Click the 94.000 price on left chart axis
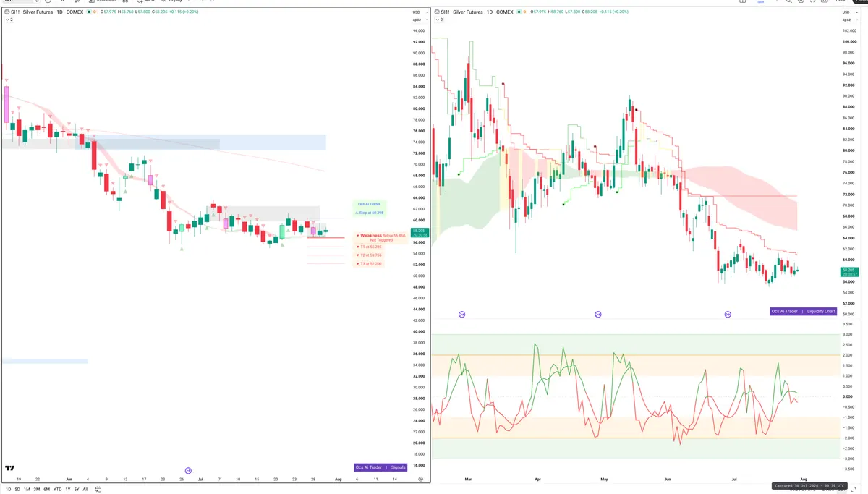868x494 pixels. [x=418, y=30]
